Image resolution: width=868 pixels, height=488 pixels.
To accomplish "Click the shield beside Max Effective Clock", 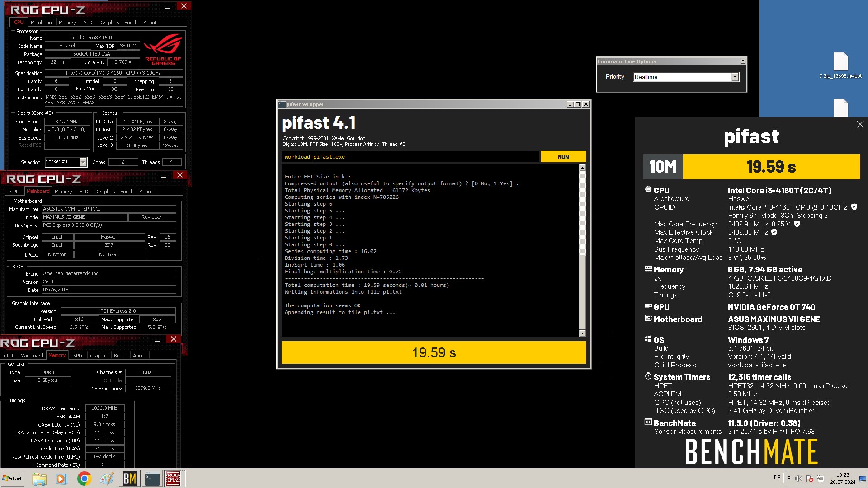I will pyautogui.click(x=774, y=232).
